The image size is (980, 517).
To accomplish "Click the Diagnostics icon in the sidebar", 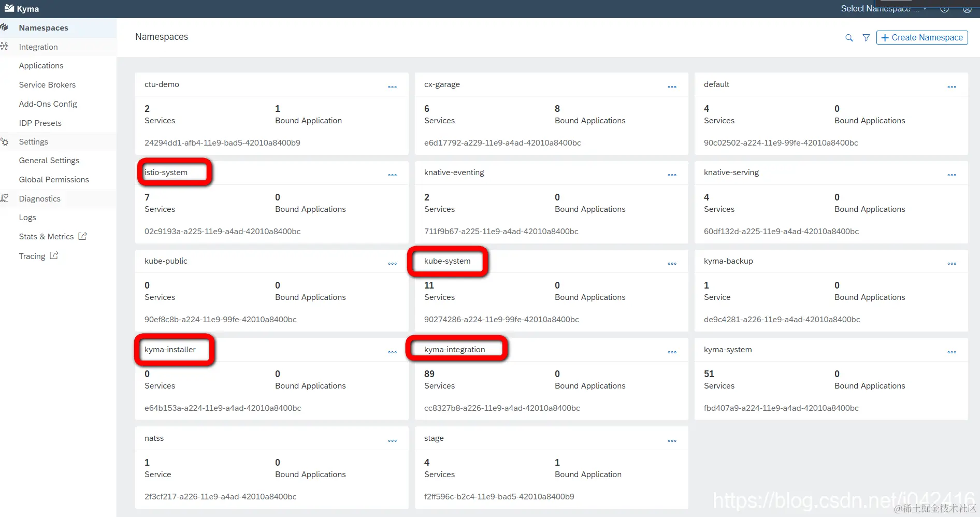I will point(5,198).
